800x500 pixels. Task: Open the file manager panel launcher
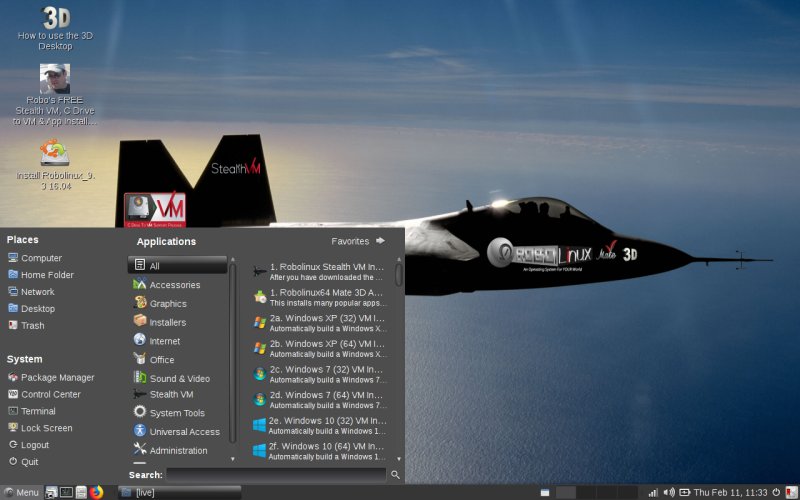[81, 492]
